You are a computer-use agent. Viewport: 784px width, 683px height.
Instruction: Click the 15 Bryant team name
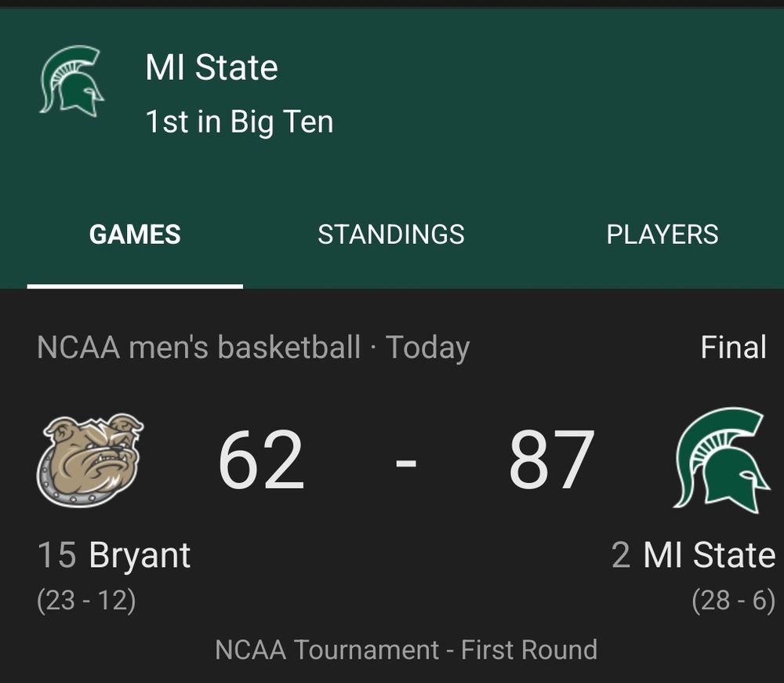click(x=114, y=555)
